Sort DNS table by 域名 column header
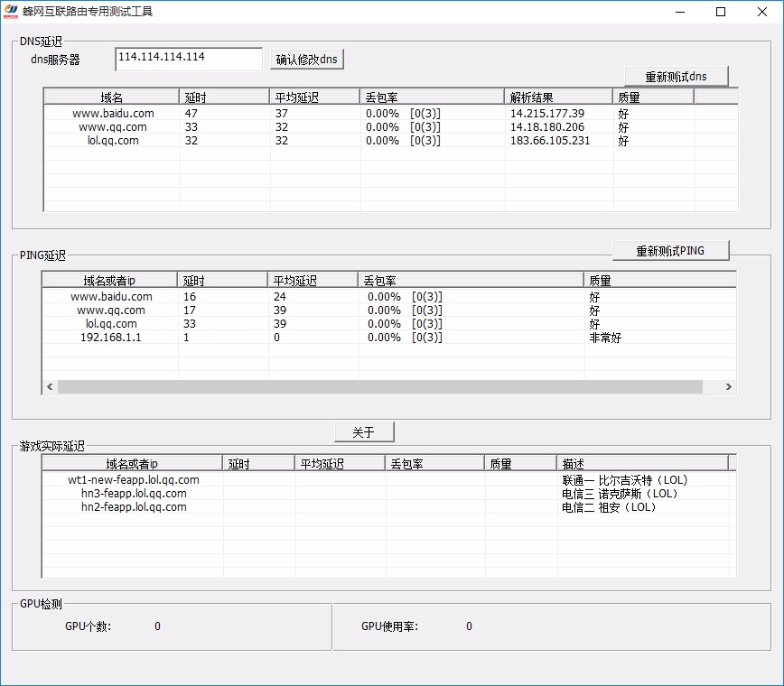The width and height of the screenshot is (784, 686). tap(111, 97)
